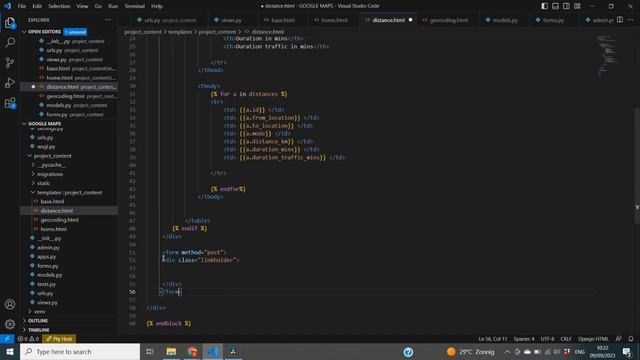The height and width of the screenshot is (360, 640).
Task: Collapse the OPEN EDITORS section
Action: [24, 32]
